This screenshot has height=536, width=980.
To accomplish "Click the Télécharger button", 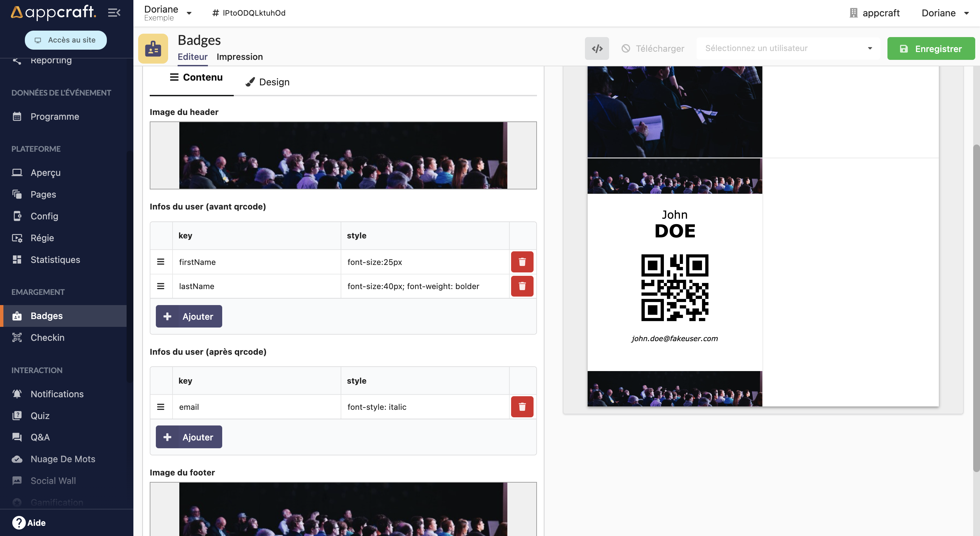I will click(653, 49).
